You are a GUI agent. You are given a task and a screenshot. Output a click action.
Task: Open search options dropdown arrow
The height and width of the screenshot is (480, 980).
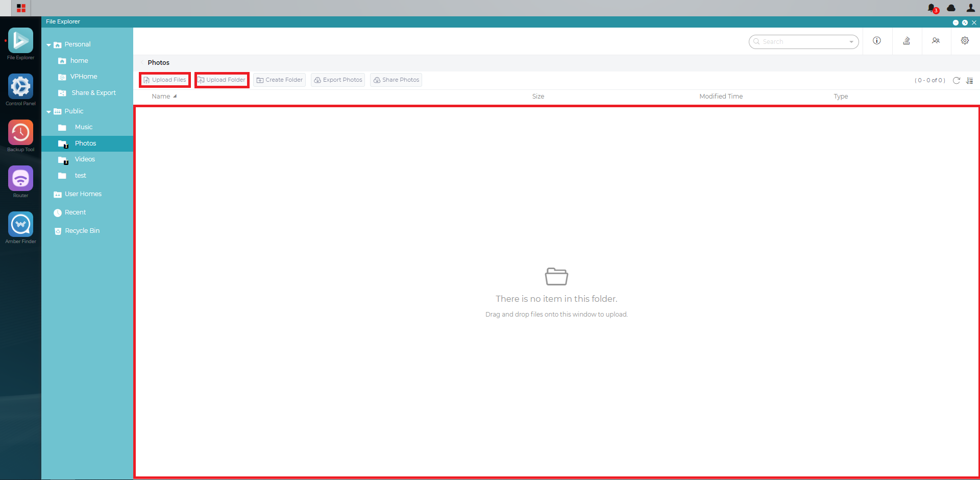[851, 42]
